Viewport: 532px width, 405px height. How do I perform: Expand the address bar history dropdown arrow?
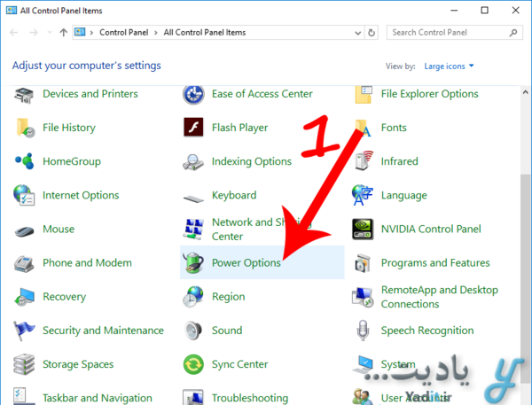point(357,33)
